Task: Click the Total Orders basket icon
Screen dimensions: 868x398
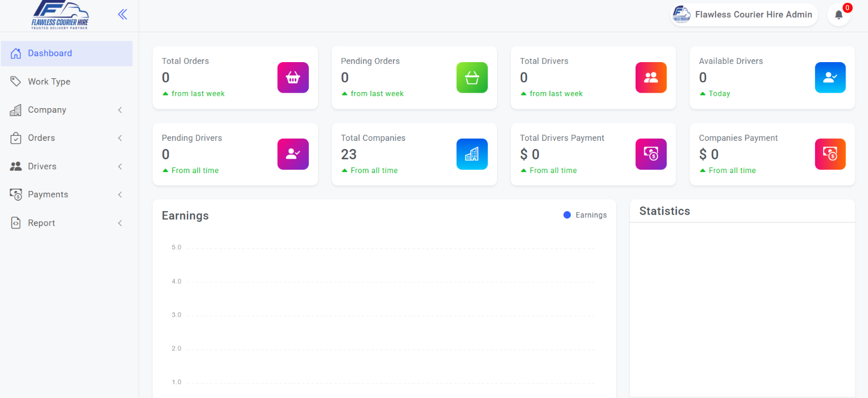Action: point(293,78)
